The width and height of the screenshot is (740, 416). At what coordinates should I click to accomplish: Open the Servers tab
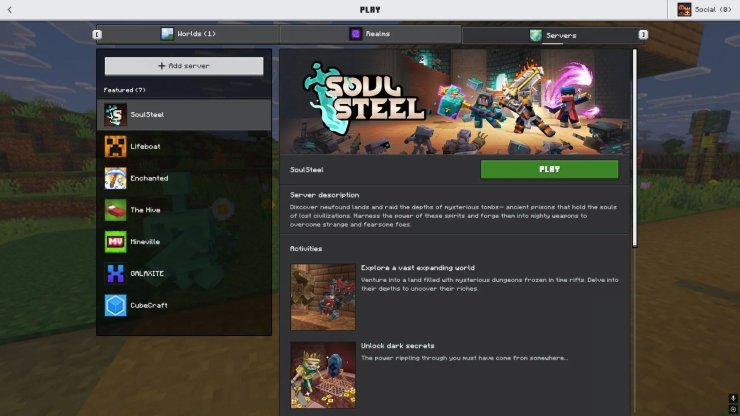[553, 35]
